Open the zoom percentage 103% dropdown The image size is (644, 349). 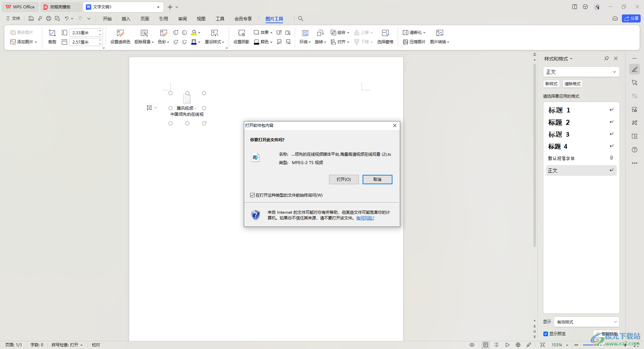coord(567,345)
